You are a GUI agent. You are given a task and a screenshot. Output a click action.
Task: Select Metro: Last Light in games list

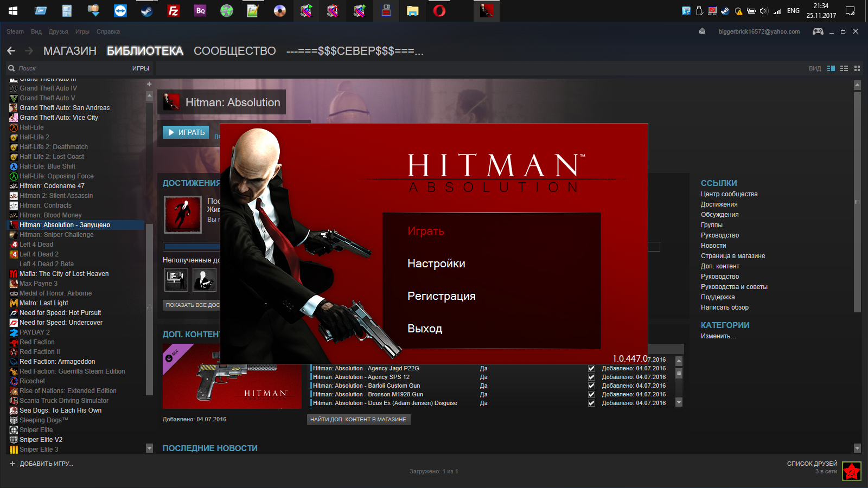click(44, 303)
